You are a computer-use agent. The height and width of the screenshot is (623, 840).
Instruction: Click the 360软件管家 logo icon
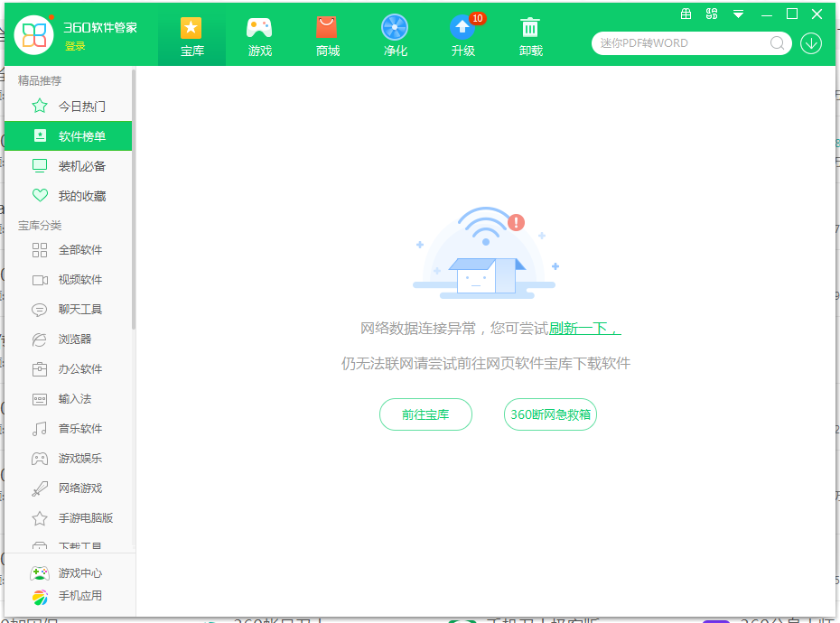tap(33, 35)
